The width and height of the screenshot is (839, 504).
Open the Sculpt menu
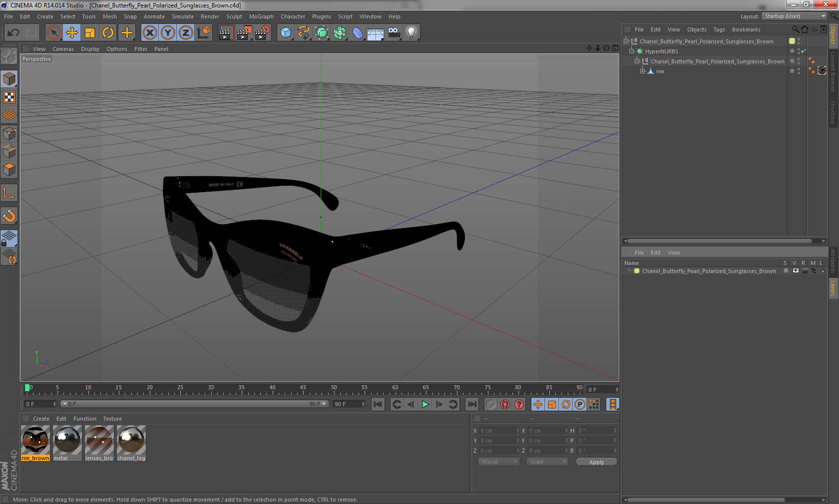[x=234, y=16]
